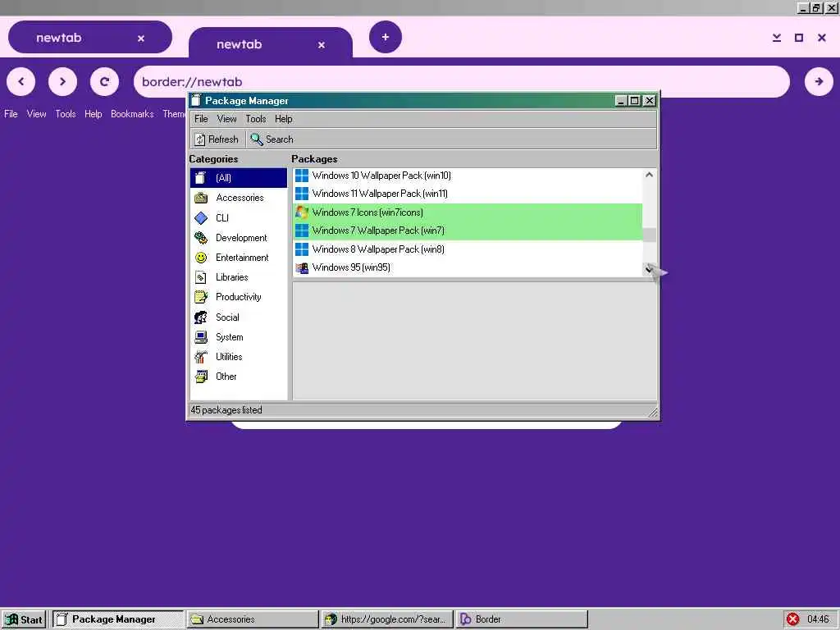The height and width of the screenshot is (630, 840).
Task: Open the browser Help menu
Action: tap(94, 114)
